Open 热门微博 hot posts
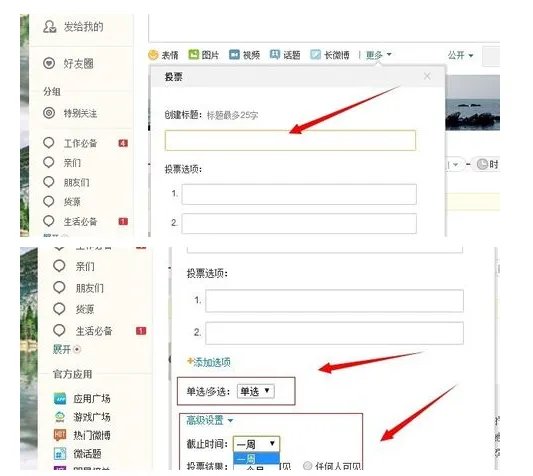 tap(82, 435)
